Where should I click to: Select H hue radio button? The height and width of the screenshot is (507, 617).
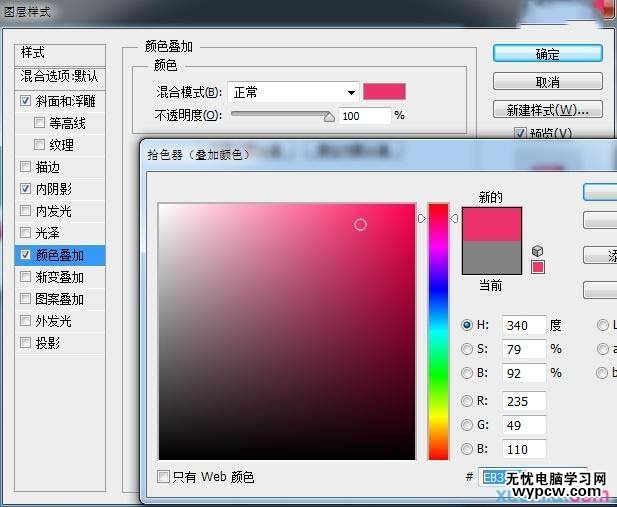[x=467, y=325]
